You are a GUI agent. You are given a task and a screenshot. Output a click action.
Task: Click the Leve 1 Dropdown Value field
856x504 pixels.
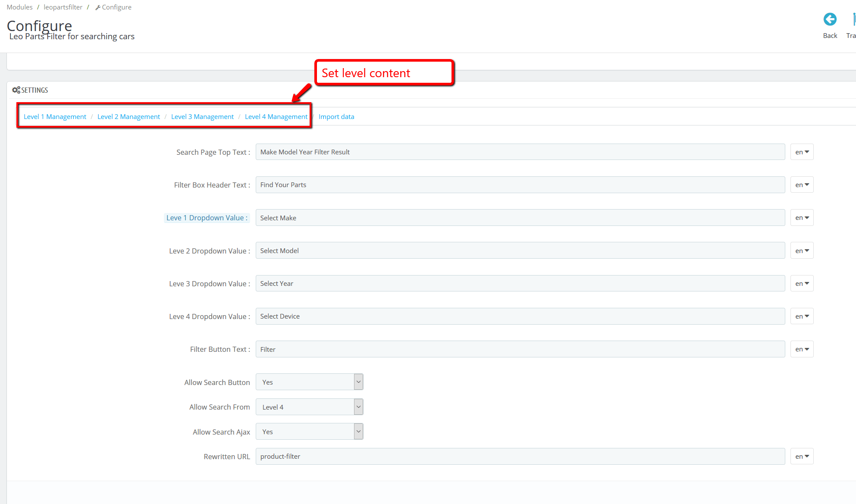(x=520, y=218)
